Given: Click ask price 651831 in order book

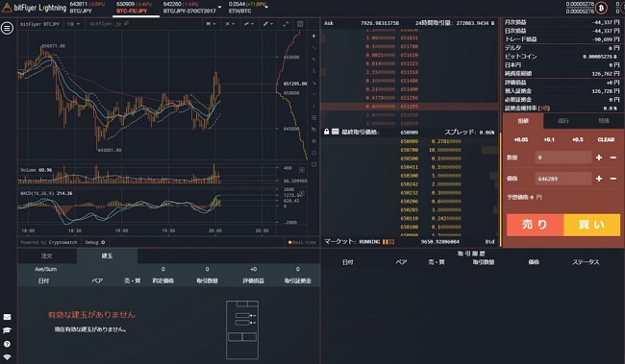Looking at the screenshot, I should coord(409,37).
